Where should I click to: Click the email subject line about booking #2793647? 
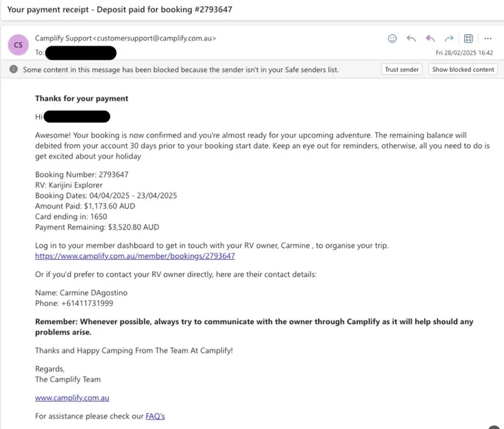tap(120, 10)
